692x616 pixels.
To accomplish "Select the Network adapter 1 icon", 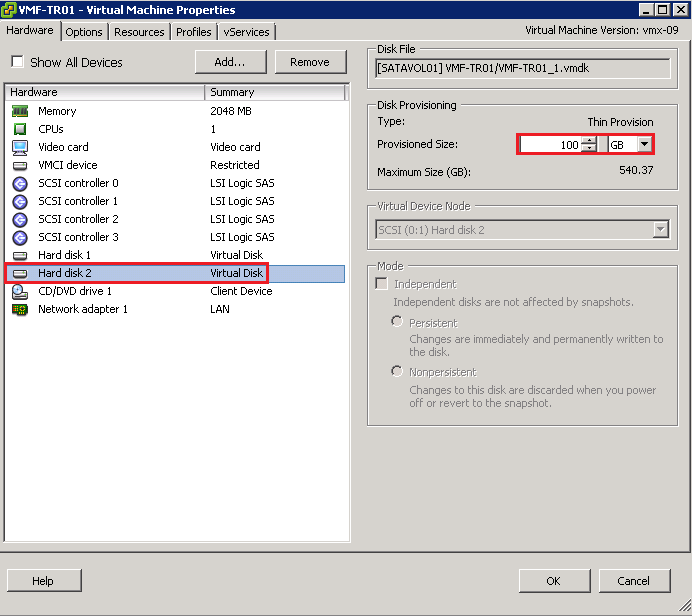I will 20,309.
